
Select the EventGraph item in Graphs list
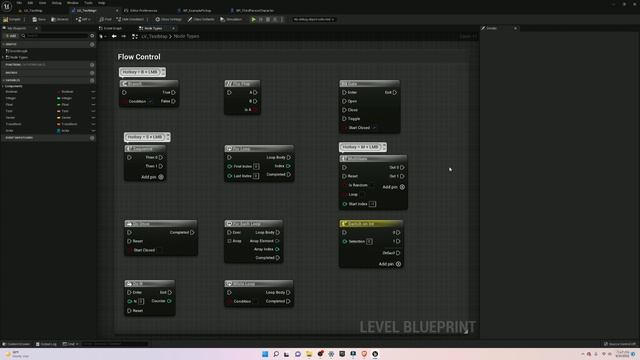(x=18, y=51)
